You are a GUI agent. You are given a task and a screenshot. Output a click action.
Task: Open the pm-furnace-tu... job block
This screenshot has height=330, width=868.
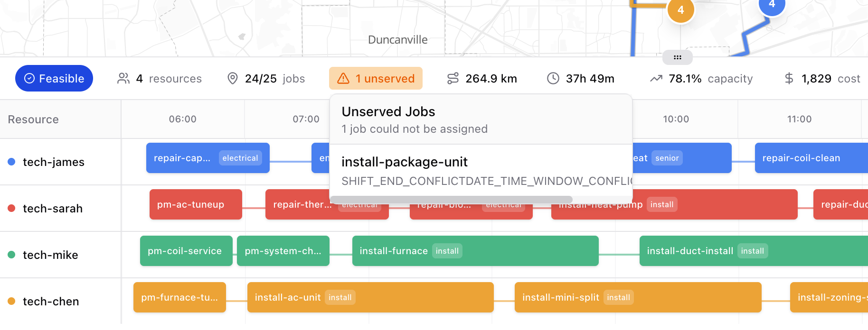tap(179, 297)
